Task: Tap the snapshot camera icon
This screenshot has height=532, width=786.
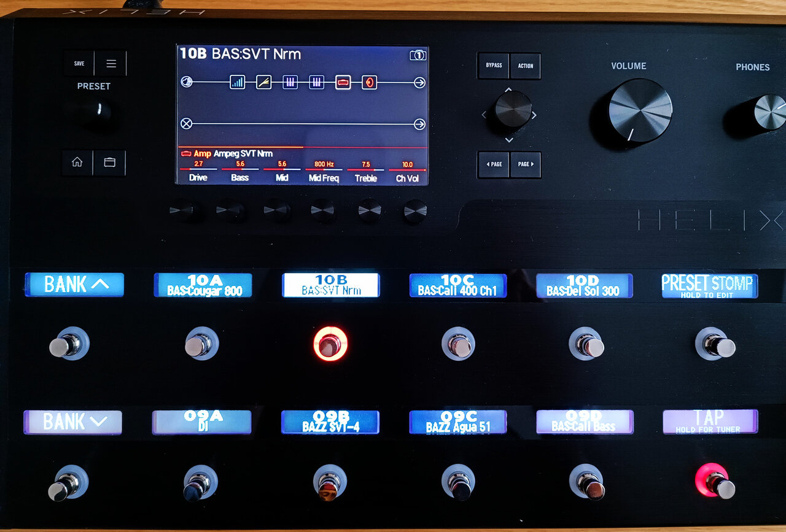Action: 418,55
